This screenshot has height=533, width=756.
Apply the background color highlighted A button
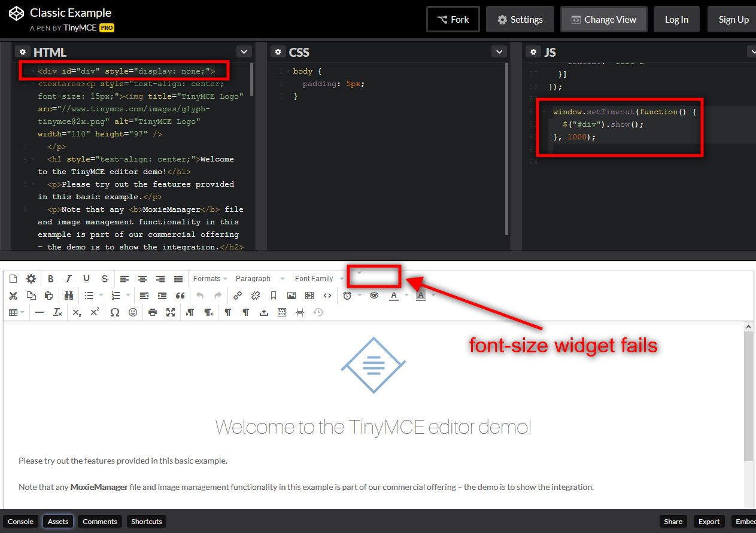(421, 296)
